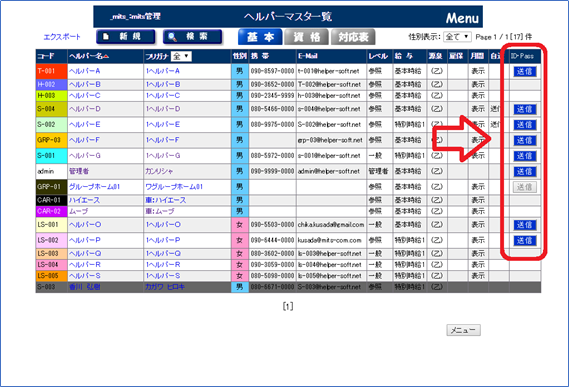
Task: Click the E-Mail column header
Action: click(308, 56)
